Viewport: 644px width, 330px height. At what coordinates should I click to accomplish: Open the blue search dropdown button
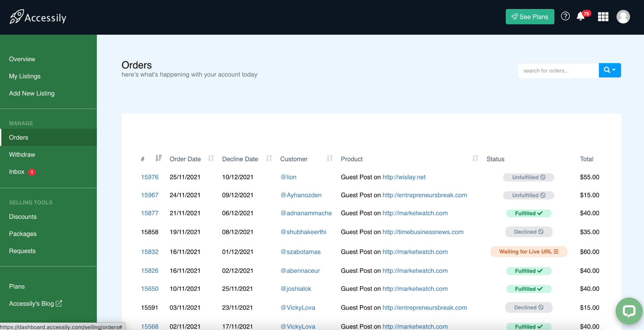[x=610, y=70]
